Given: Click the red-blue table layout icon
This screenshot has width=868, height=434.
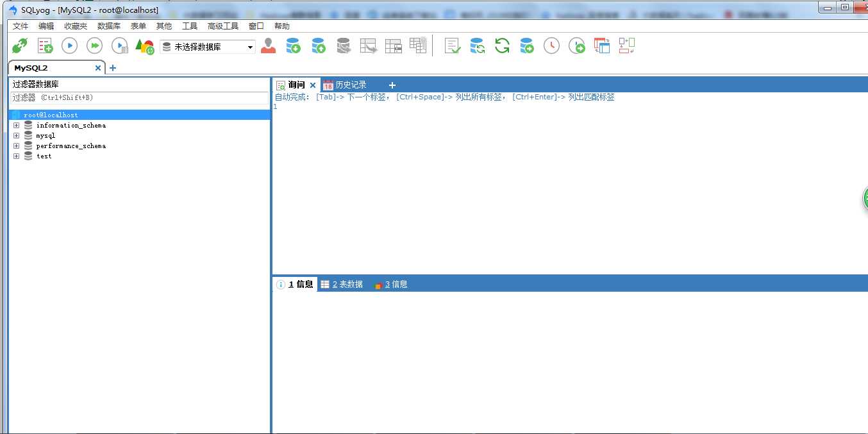Looking at the screenshot, I should pyautogui.click(x=602, y=46).
